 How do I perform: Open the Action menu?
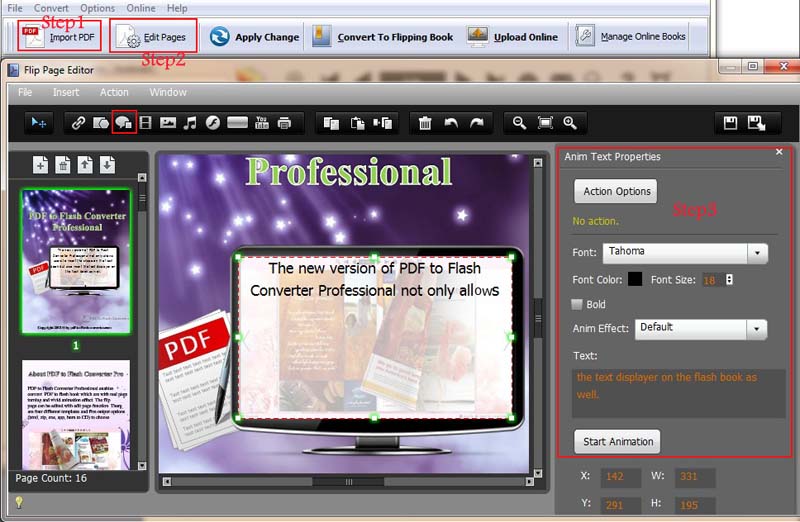(114, 92)
